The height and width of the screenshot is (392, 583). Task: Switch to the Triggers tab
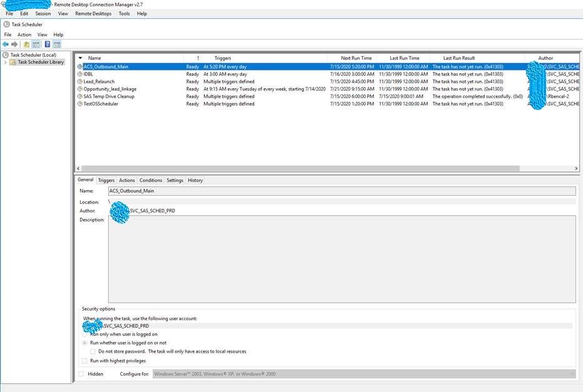point(106,180)
